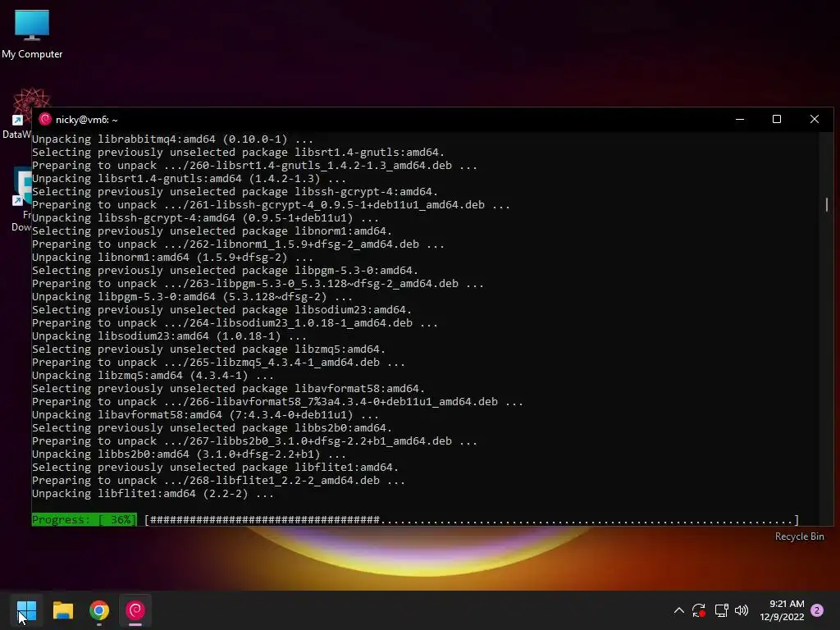Open notification center badge with 2
The height and width of the screenshot is (630, 840).
[x=817, y=610]
